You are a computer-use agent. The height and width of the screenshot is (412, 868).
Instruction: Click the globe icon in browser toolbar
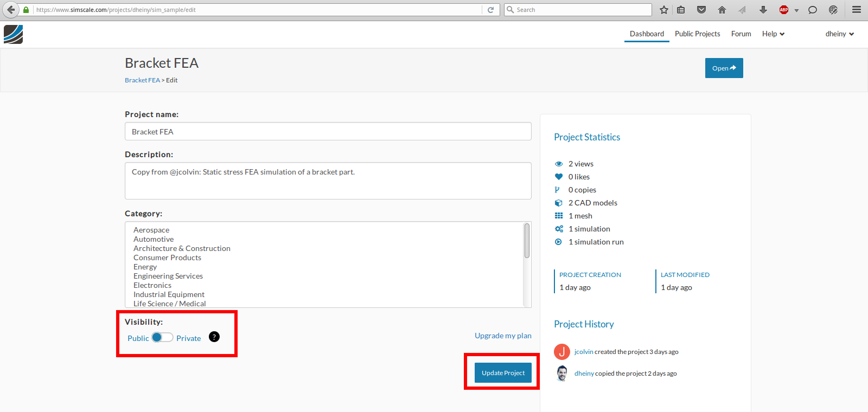[833, 10]
